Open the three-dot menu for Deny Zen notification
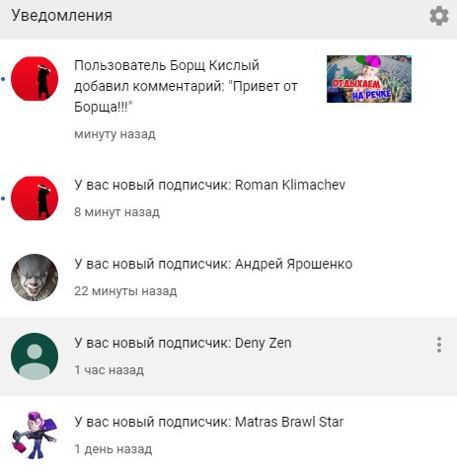This screenshot has height=476, width=457. point(439,345)
